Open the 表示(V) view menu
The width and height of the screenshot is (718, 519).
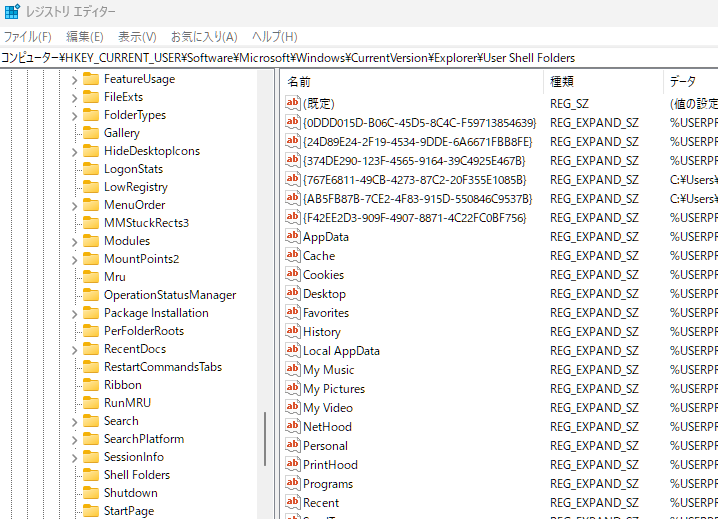[137, 36]
